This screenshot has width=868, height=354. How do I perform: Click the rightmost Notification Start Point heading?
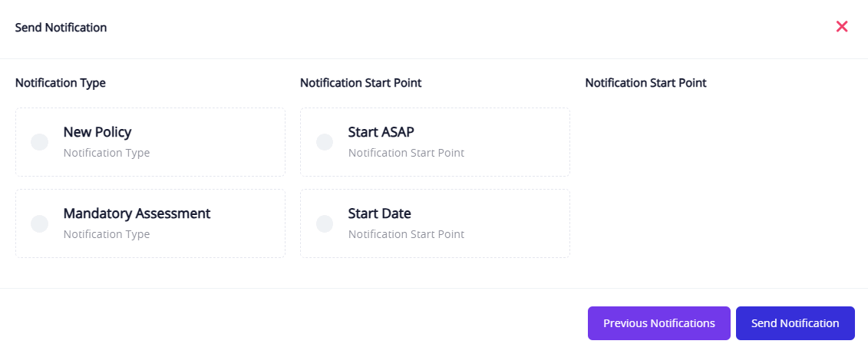pyautogui.click(x=645, y=83)
